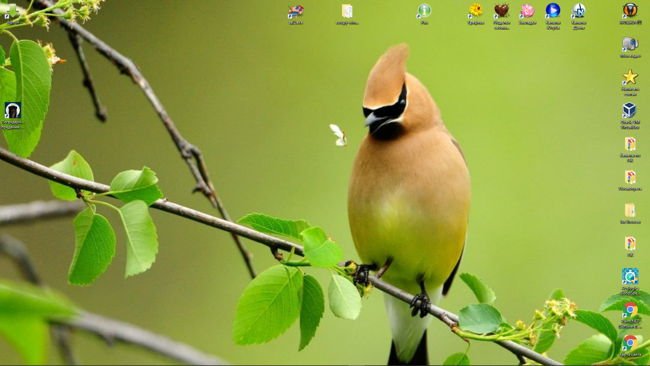
Task: Select the sunflower desktop shortcut
Action: coord(475,11)
